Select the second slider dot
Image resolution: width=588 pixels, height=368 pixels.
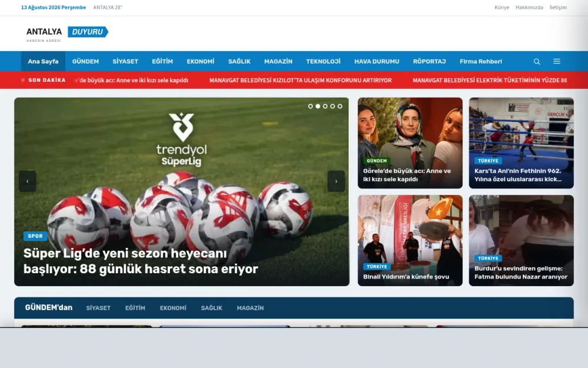pyautogui.click(x=318, y=106)
